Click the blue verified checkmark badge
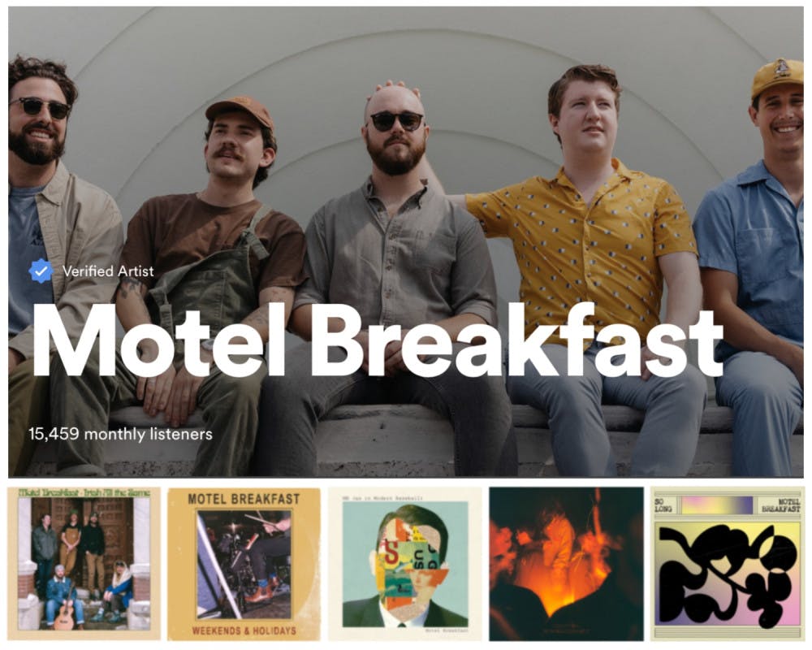The height and width of the screenshot is (650, 812). tap(41, 271)
